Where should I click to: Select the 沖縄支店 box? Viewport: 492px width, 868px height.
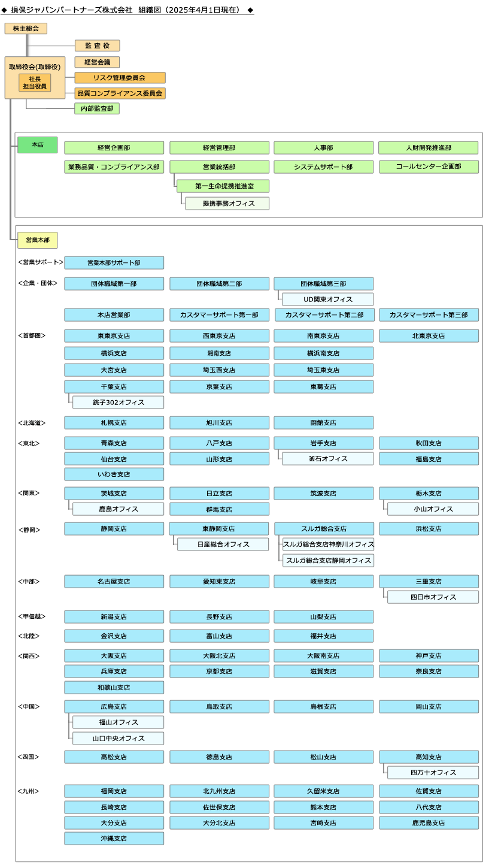(114, 839)
